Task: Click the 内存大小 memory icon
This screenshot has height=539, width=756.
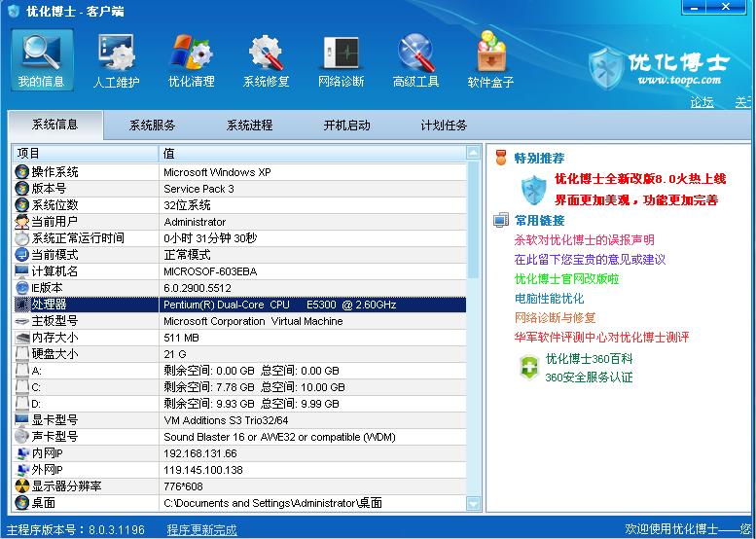Action: [21, 338]
